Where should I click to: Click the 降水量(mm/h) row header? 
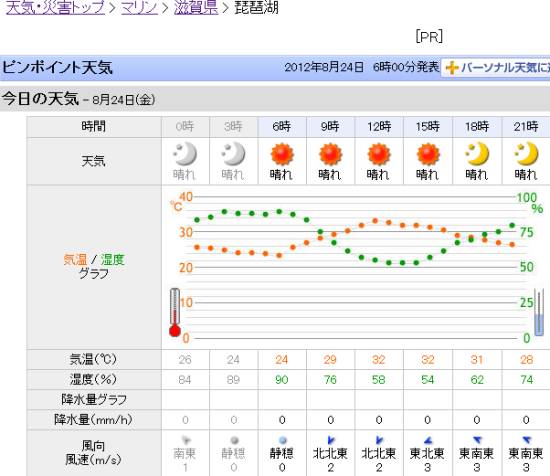[94, 420]
